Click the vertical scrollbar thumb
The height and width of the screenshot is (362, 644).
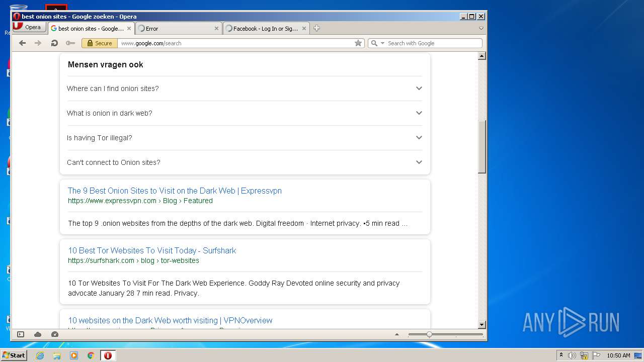(x=481, y=147)
